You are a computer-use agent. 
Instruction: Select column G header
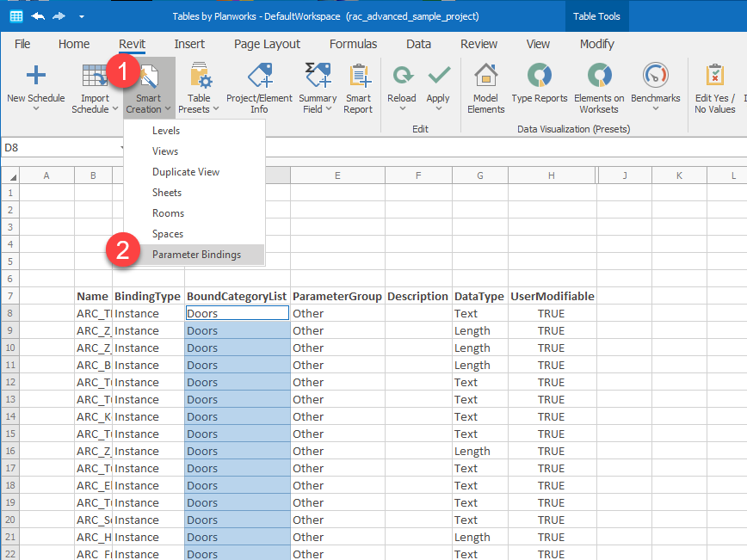click(x=480, y=175)
